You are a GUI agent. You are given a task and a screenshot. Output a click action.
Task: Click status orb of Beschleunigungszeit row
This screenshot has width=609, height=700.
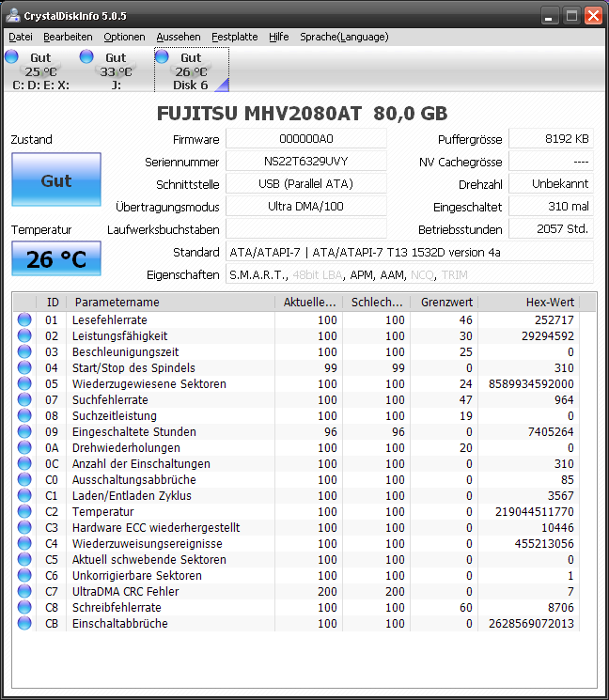click(24, 351)
